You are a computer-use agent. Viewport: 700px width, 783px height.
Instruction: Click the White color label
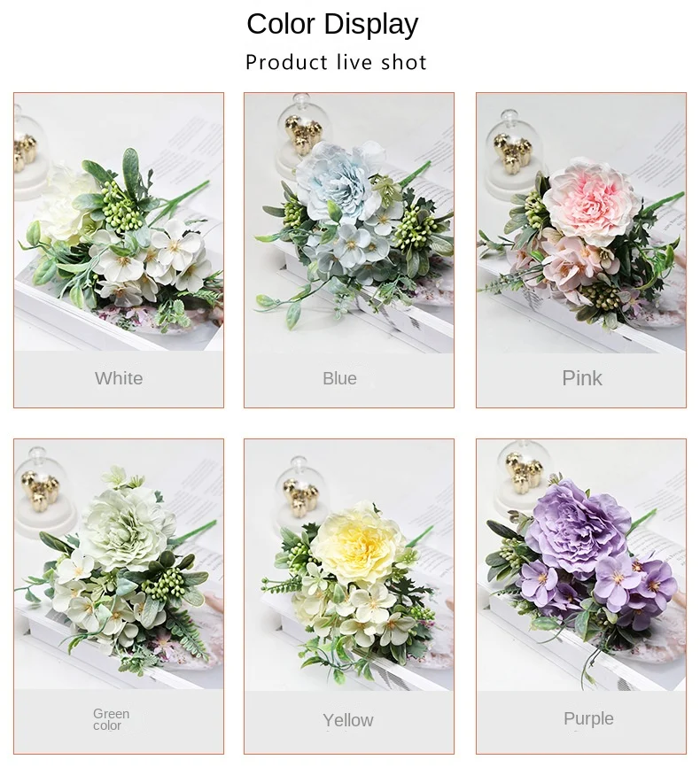[119, 378]
